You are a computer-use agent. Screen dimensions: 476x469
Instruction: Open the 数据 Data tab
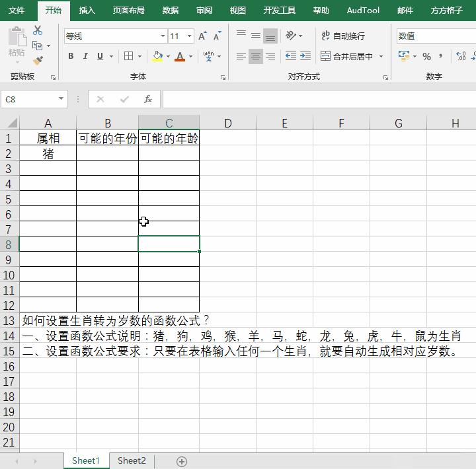pyautogui.click(x=171, y=11)
